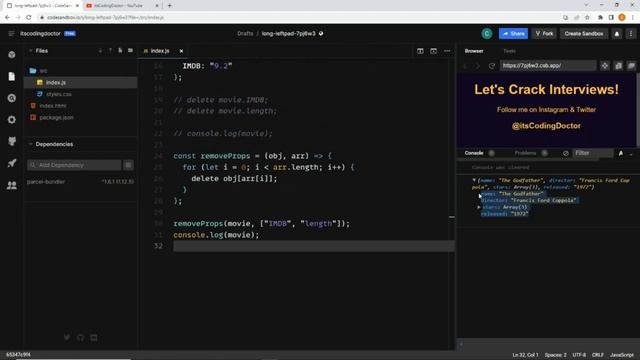The width and height of the screenshot is (640, 360).
Task: Click the preview back arrow
Action: 465,66
